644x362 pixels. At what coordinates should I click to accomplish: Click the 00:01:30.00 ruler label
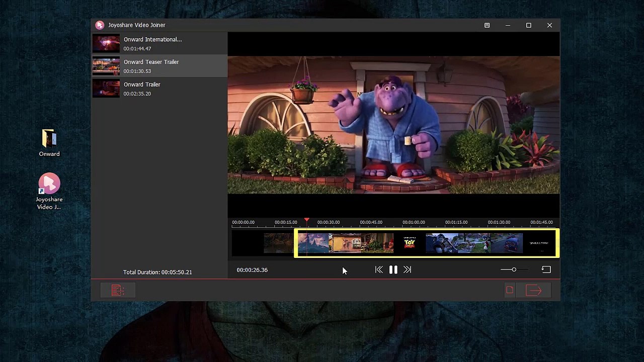pos(499,222)
